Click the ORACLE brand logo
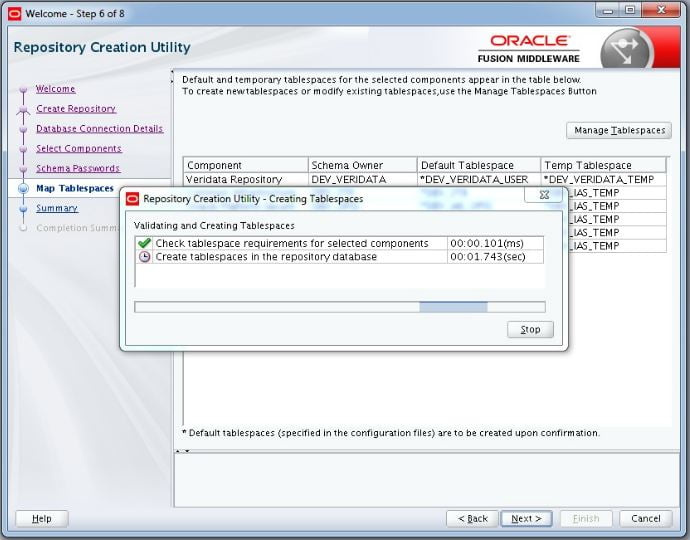Viewport: 690px width, 540px height. point(529,41)
